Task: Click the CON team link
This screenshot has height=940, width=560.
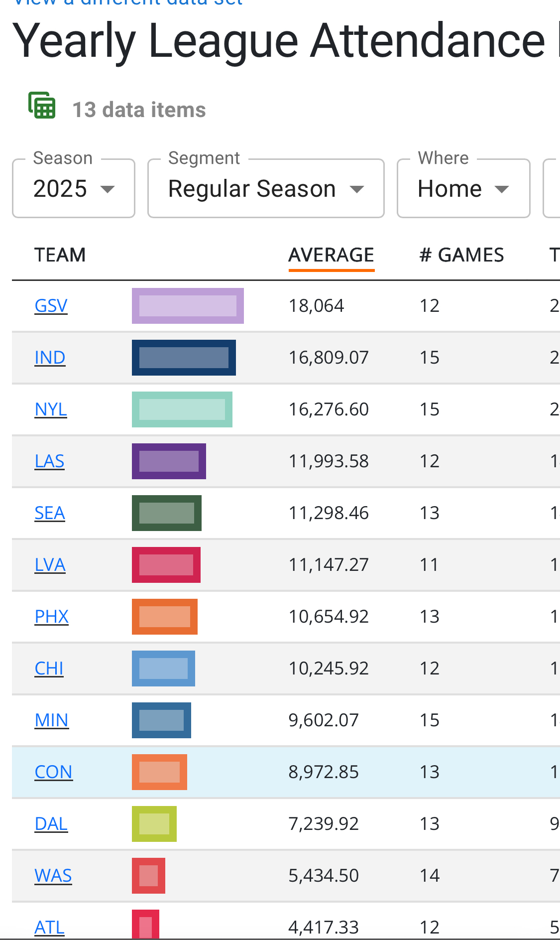Action: tap(53, 772)
